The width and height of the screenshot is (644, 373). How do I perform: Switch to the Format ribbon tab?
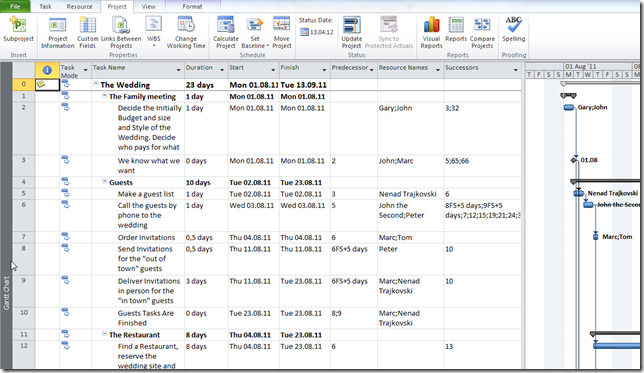tap(192, 7)
